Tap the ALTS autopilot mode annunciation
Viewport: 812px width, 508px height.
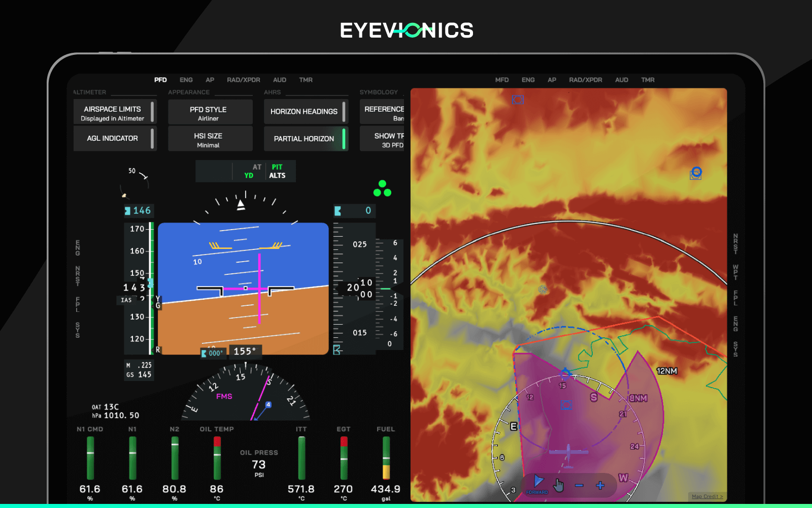click(277, 176)
